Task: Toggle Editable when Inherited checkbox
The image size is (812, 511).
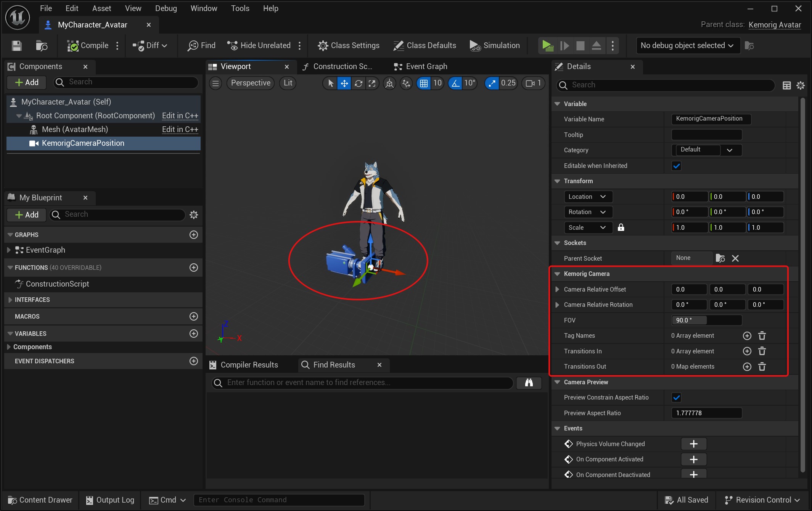Action: coord(676,166)
